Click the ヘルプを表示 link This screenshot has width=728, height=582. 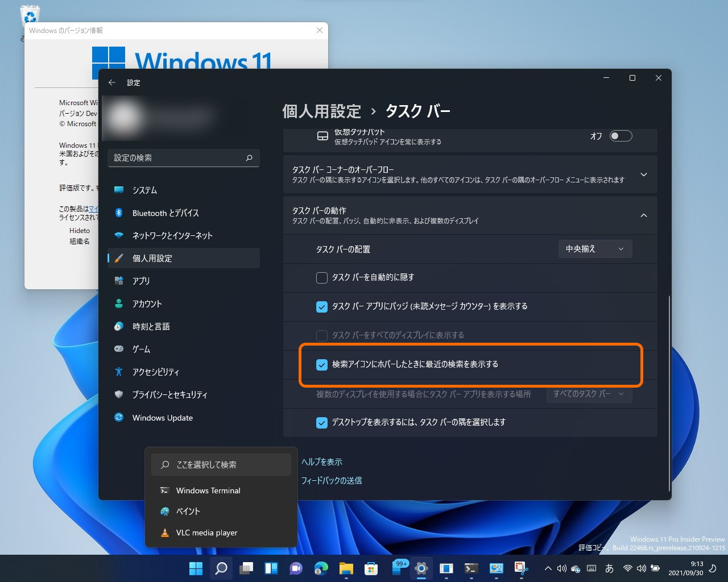tap(321, 462)
